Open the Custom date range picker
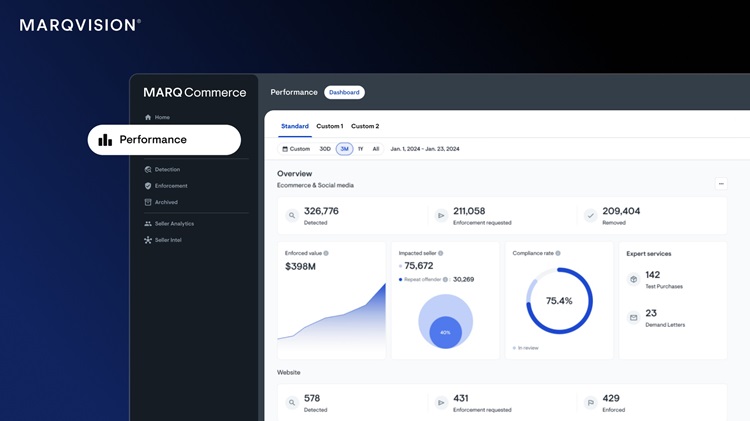The height and width of the screenshot is (421, 750). [296, 149]
